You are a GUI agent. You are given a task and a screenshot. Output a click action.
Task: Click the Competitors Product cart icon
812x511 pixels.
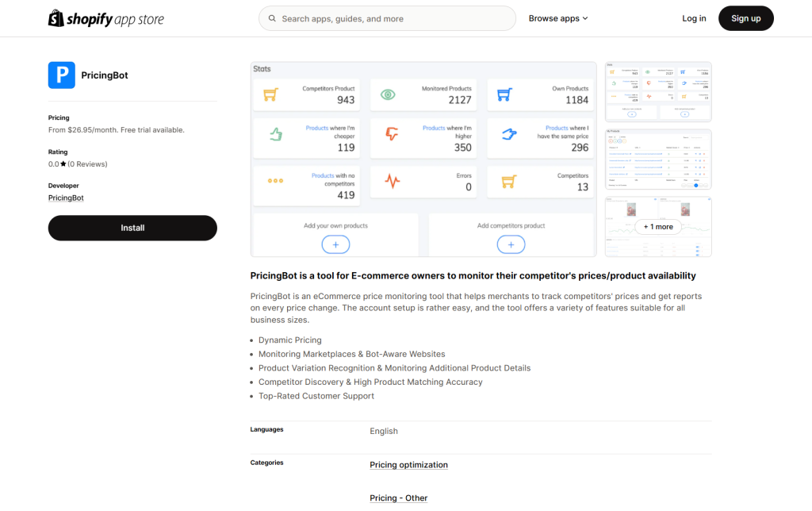pos(271,95)
